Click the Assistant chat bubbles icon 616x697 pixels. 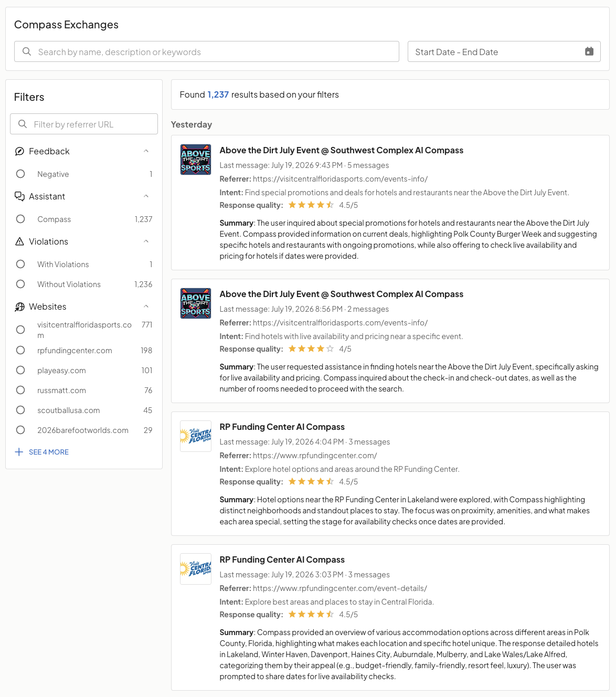click(19, 196)
